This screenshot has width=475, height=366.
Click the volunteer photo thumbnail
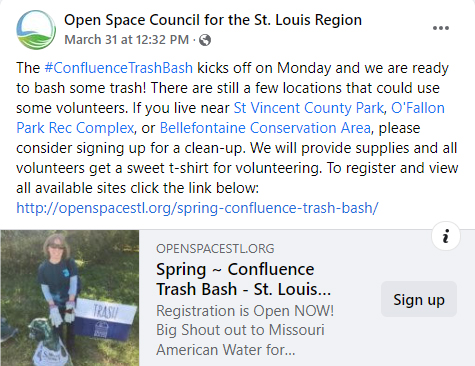point(70,298)
